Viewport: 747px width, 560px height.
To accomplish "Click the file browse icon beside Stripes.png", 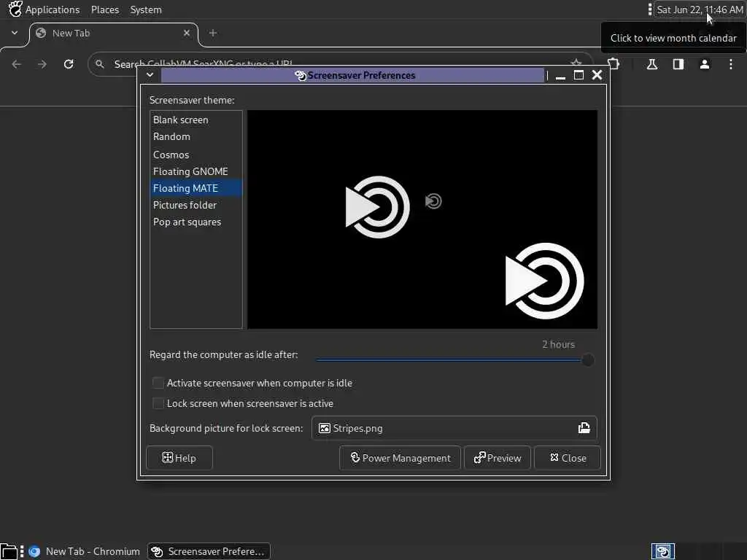I will [x=584, y=428].
